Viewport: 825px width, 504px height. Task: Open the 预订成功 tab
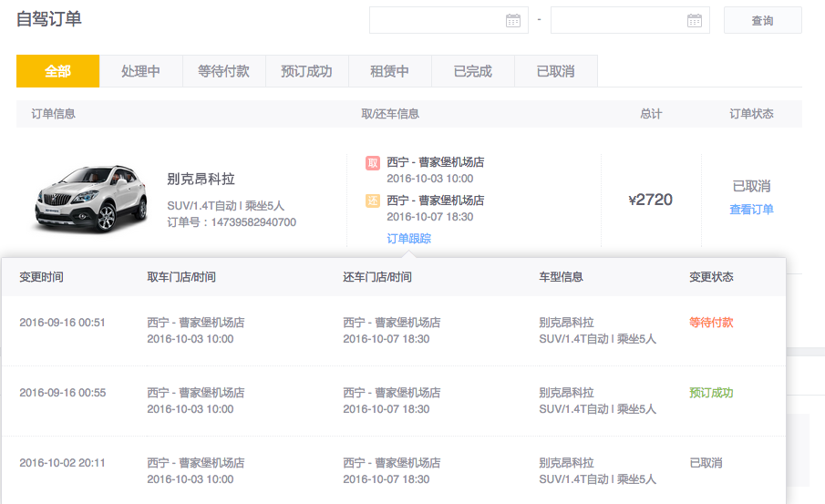tap(306, 71)
